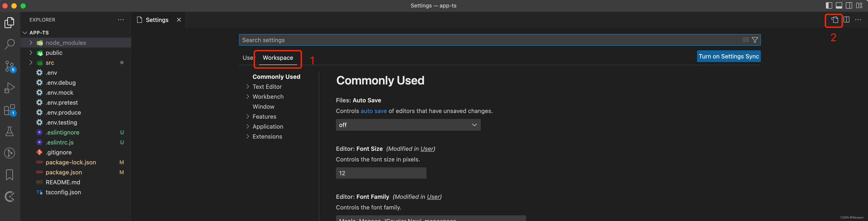The width and height of the screenshot is (868, 221).
Task: Close the Settings editor tab
Action: point(179,20)
